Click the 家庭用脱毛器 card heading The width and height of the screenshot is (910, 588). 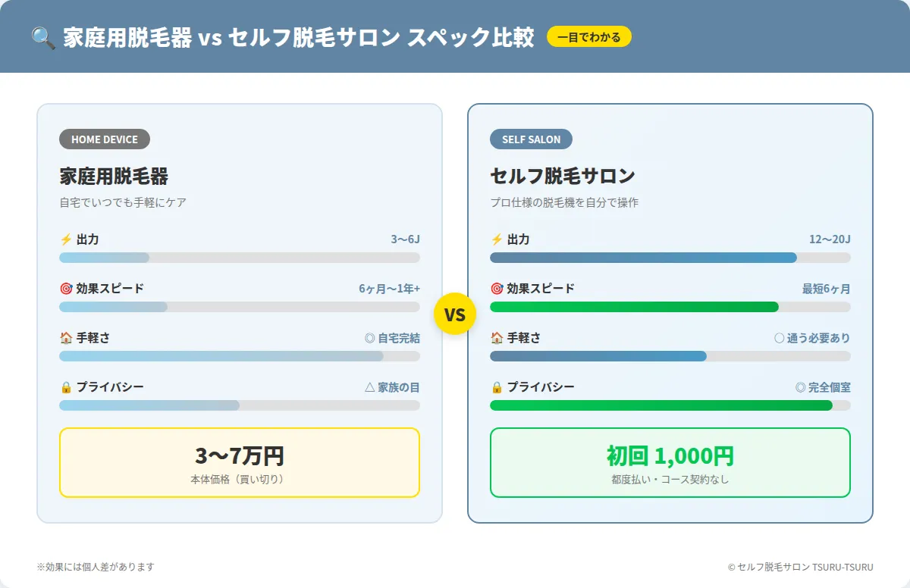click(x=114, y=177)
